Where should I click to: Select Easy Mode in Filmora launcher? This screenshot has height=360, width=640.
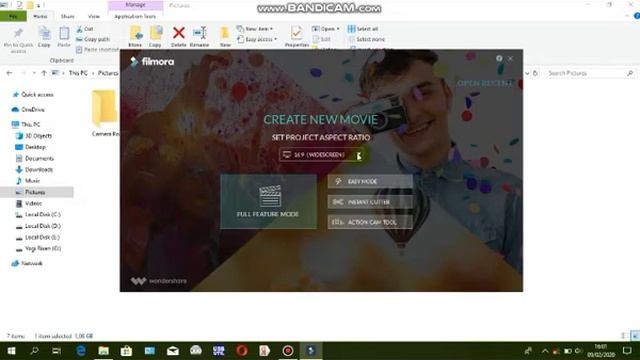click(370, 181)
